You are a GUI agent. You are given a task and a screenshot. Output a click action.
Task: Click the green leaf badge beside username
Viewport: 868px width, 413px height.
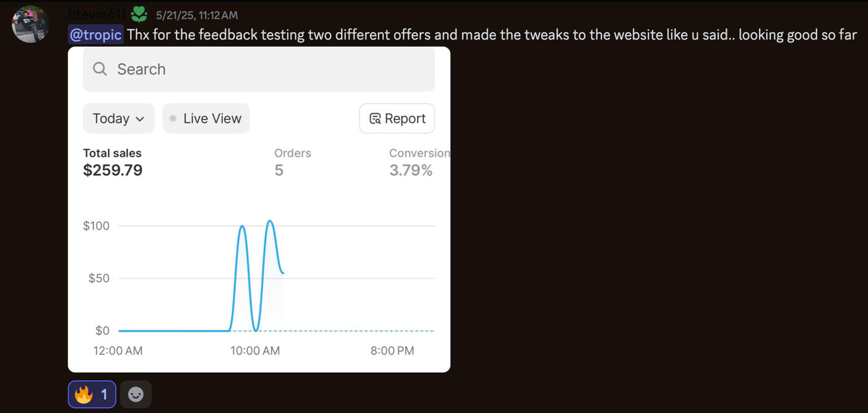[x=140, y=14]
